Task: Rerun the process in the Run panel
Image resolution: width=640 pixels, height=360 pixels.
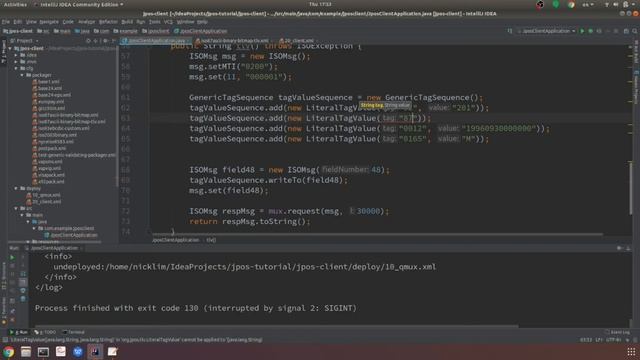Action: [x=12, y=258]
